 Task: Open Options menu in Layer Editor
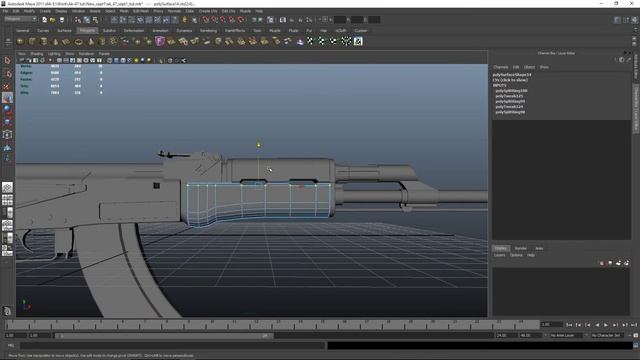click(x=516, y=255)
